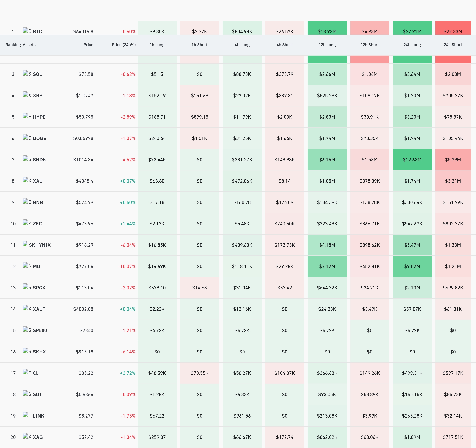Viewport: 476px width, 448px height.
Task: Select the CL 1h Short $70.55K cell
Action: pos(199,373)
